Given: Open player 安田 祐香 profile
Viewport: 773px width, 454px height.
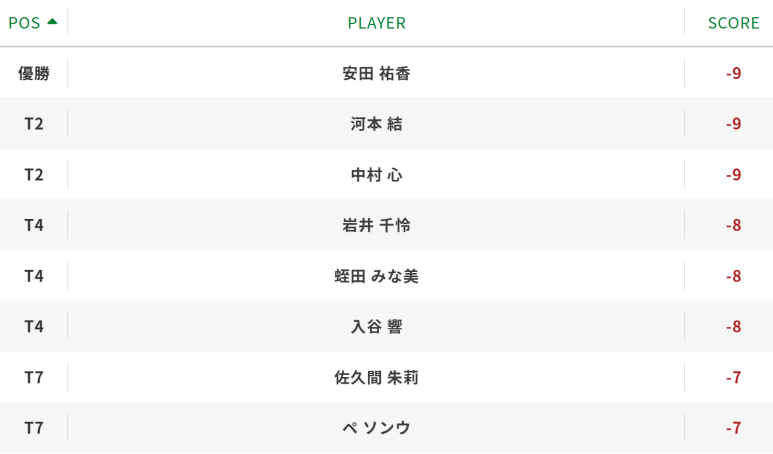Looking at the screenshot, I should pyautogui.click(x=377, y=73).
